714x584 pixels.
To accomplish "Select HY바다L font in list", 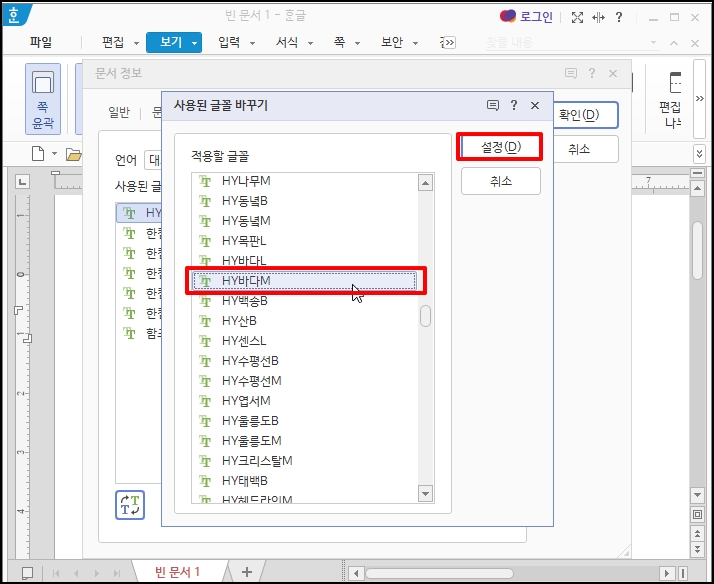I will click(304, 261).
